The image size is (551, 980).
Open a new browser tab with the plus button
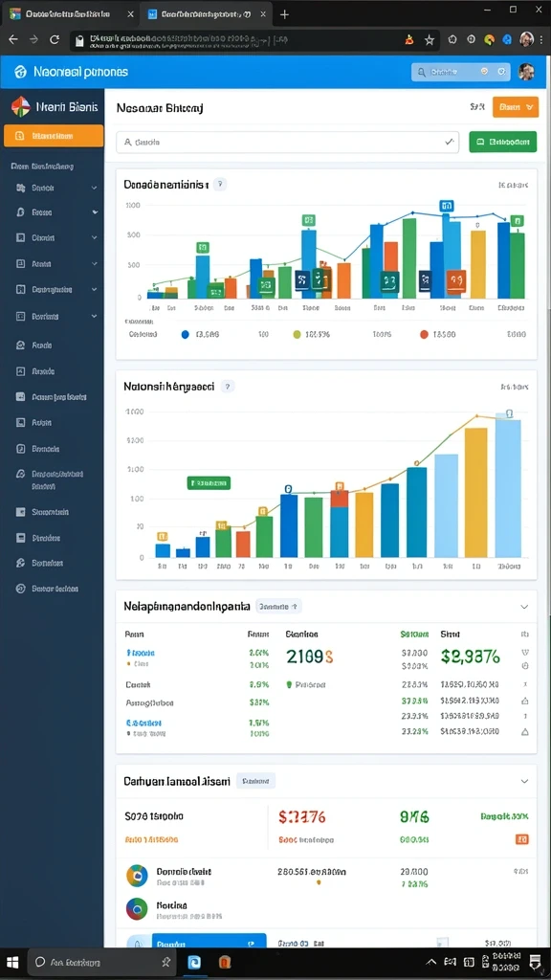pos(284,14)
